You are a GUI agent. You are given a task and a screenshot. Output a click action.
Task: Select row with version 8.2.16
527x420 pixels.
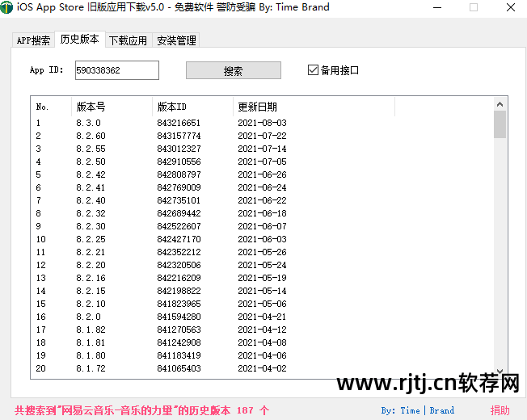262,278
